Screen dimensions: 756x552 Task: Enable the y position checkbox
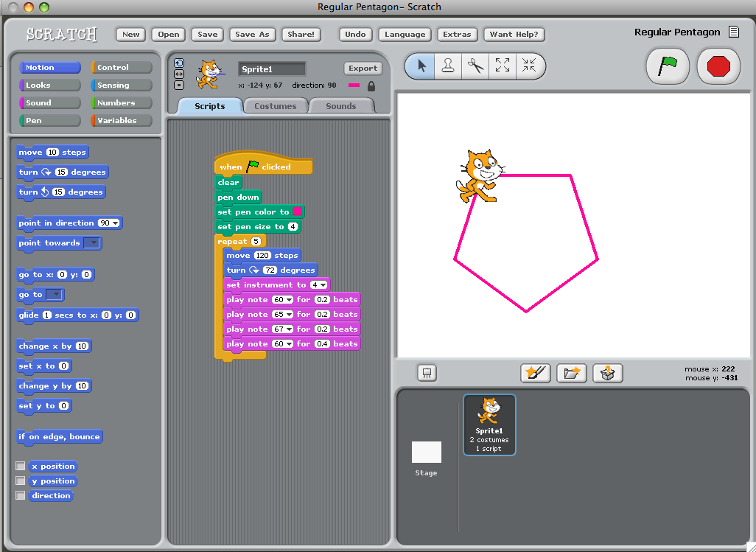21,481
